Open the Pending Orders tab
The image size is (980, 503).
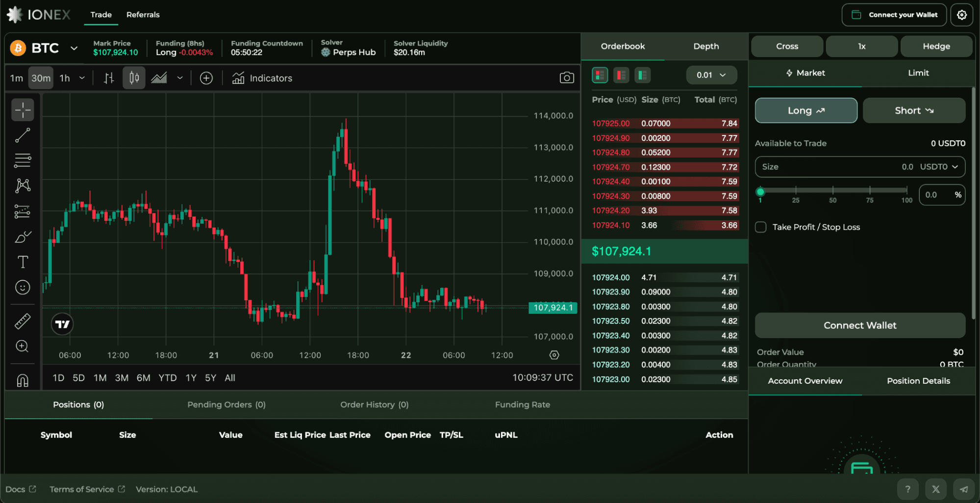[226, 404]
